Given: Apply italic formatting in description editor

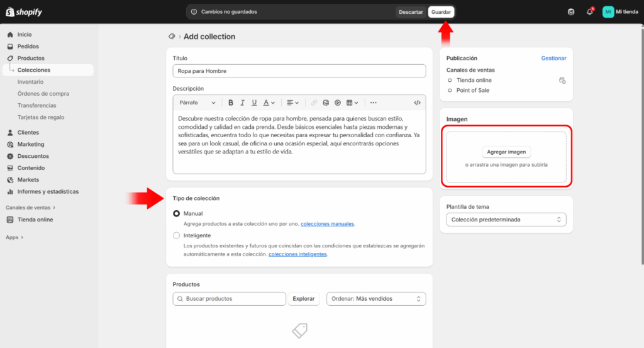Looking at the screenshot, I should click(243, 103).
